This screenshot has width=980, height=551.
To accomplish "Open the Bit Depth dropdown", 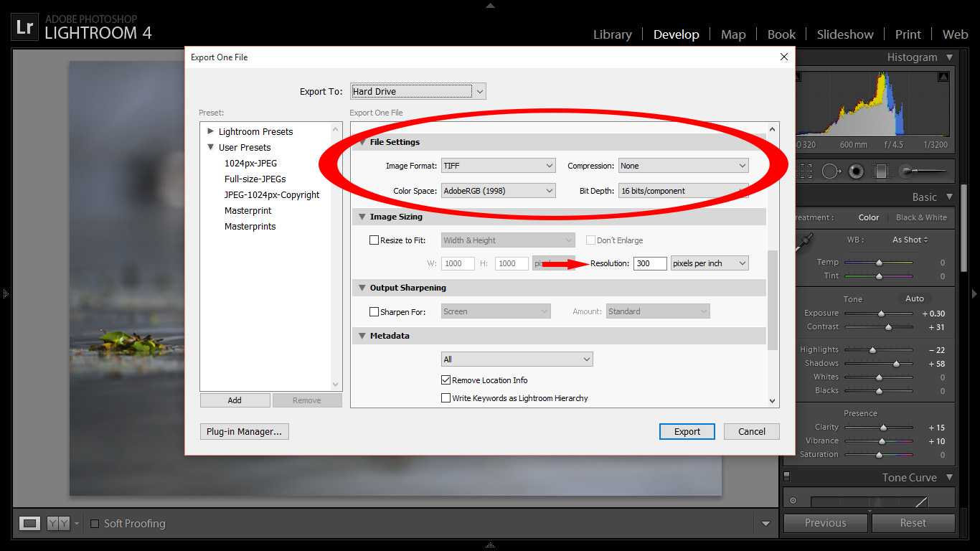I will point(684,191).
